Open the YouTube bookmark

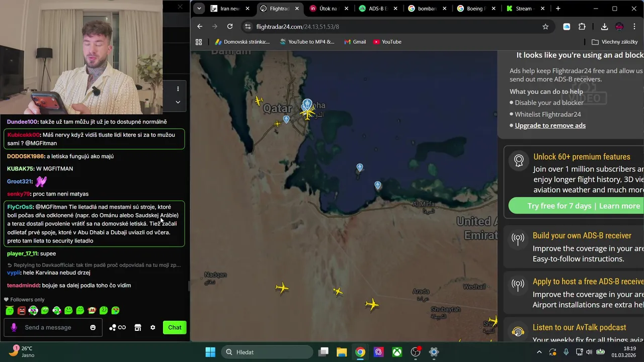387,42
